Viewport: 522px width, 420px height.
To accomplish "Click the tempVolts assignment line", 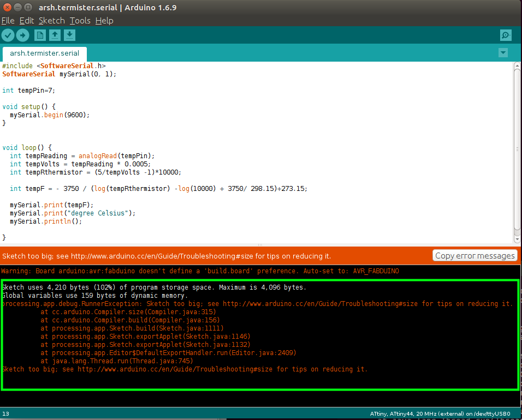I will pos(80,164).
